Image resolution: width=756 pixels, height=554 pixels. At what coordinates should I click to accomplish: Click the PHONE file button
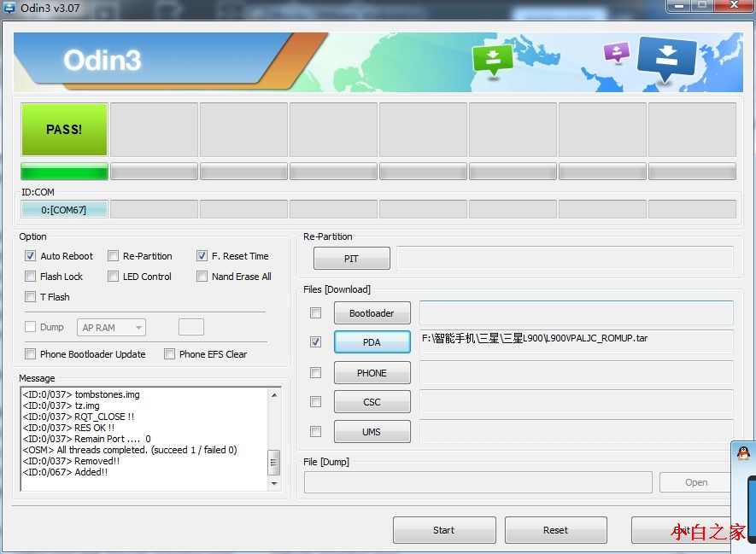pos(372,373)
